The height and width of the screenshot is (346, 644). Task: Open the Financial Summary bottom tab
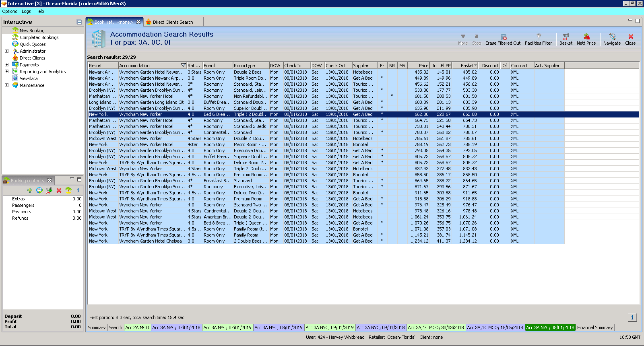594,327
